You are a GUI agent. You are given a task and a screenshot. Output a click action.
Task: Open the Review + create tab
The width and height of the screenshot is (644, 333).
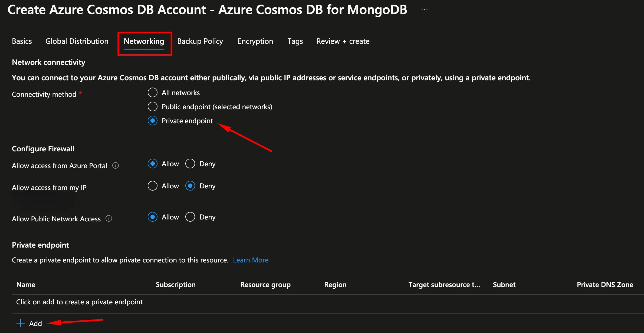coord(343,41)
